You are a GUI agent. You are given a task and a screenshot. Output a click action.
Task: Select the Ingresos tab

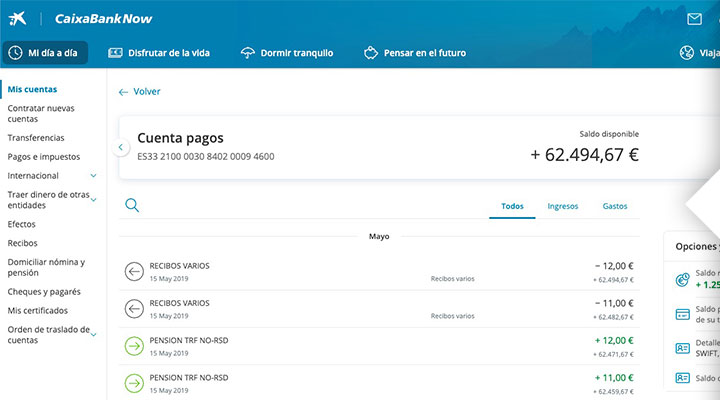click(562, 206)
